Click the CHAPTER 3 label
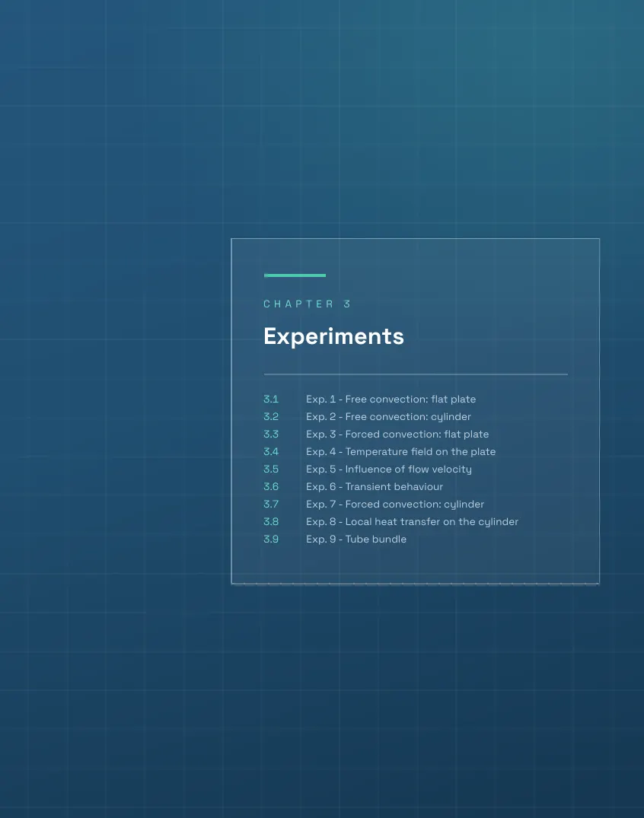 coord(308,304)
